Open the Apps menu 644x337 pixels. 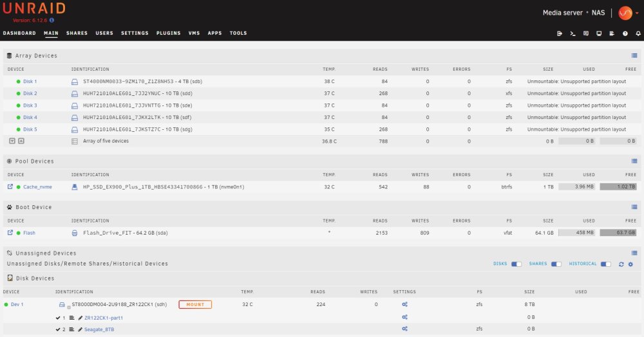tap(215, 33)
